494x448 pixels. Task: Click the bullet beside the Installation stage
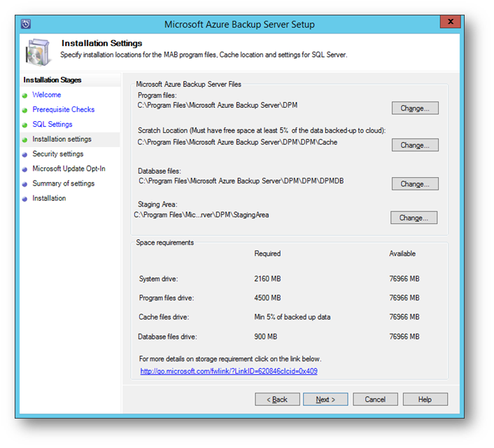[x=25, y=199]
